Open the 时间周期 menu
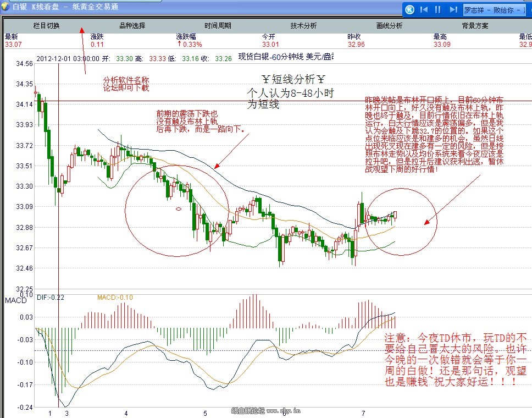The height and width of the screenshot is (418, 532). tap(218, 26)
